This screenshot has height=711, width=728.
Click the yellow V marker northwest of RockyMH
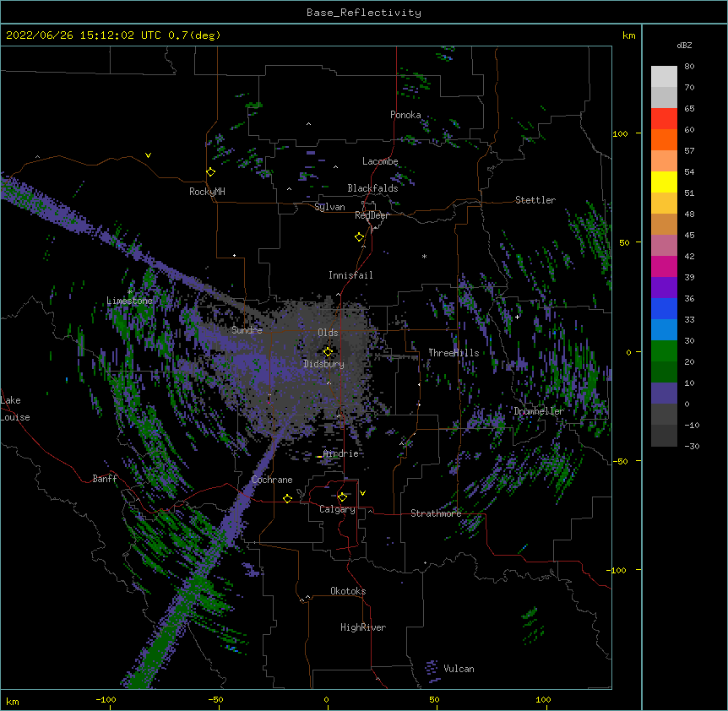pyautogui.click(x=148, y=155)
